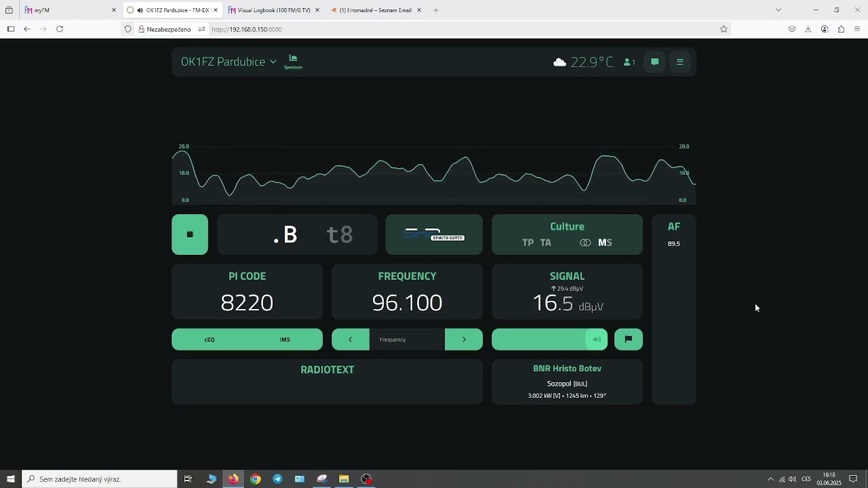Open the browser downloads panel
The image size is (868, 488).
tap(808, 29)
